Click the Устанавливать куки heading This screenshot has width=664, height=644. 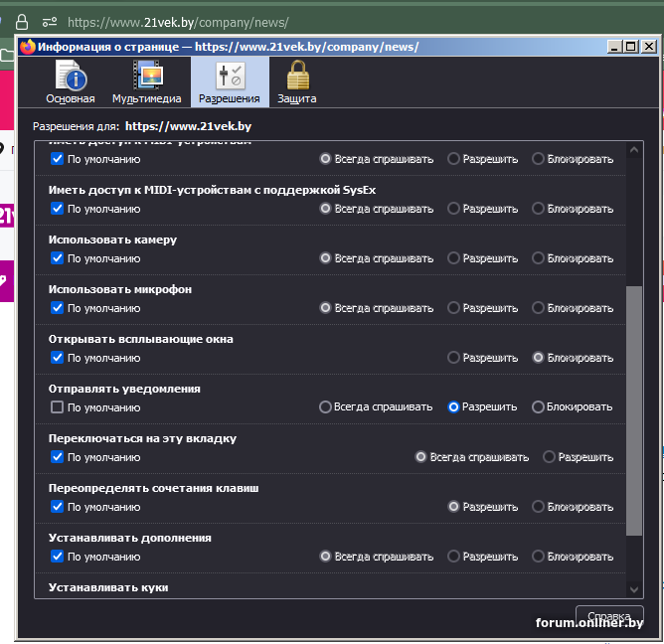pos(108,587)
